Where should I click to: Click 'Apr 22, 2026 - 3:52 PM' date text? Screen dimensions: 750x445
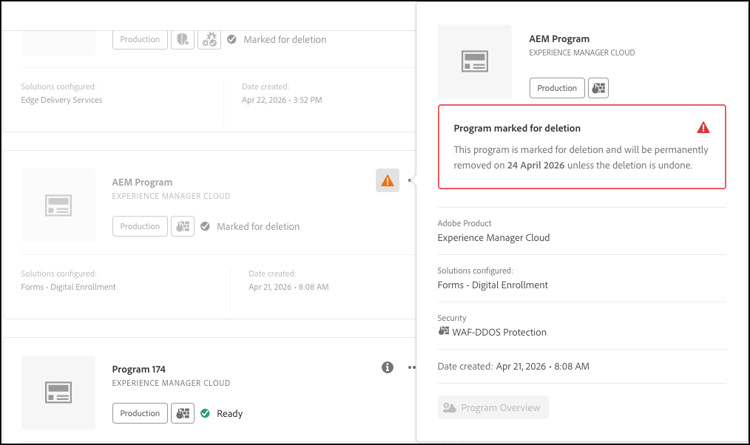282,100
